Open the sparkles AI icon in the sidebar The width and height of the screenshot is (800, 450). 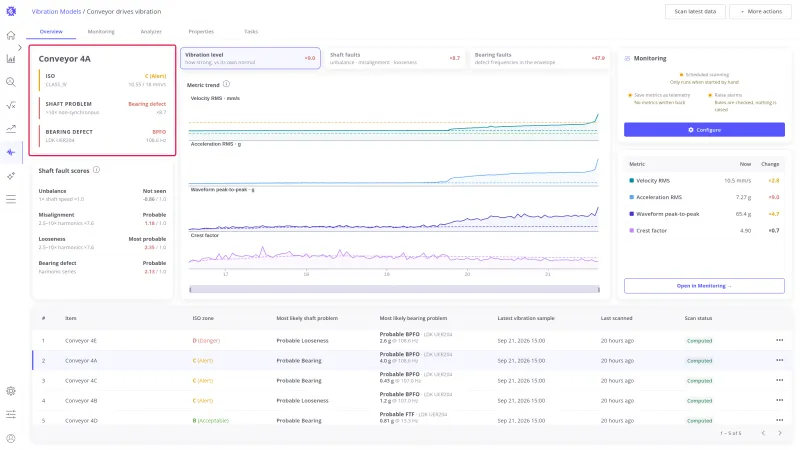[x=11, y=176]
